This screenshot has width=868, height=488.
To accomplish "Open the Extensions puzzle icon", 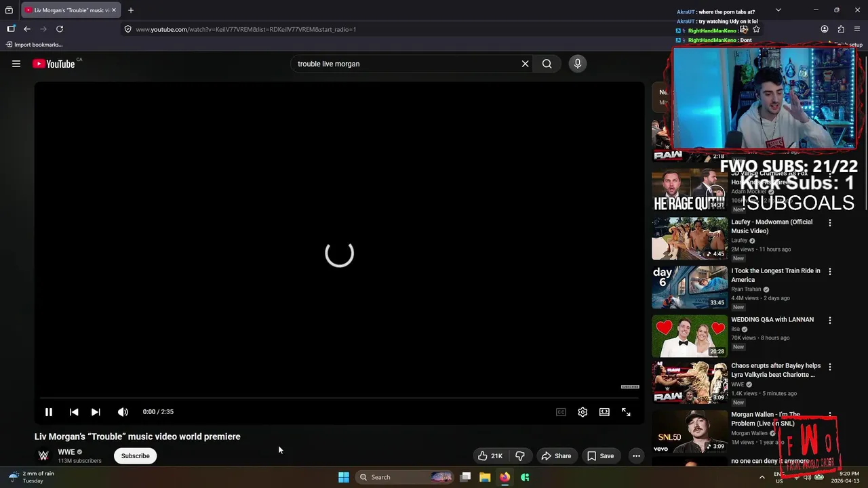I will 841,29.
